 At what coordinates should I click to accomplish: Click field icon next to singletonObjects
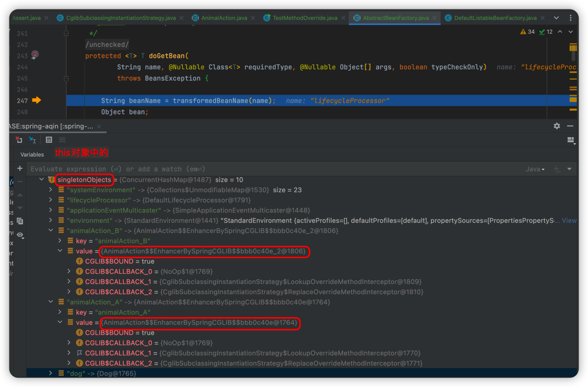click(x=51, y=180)
